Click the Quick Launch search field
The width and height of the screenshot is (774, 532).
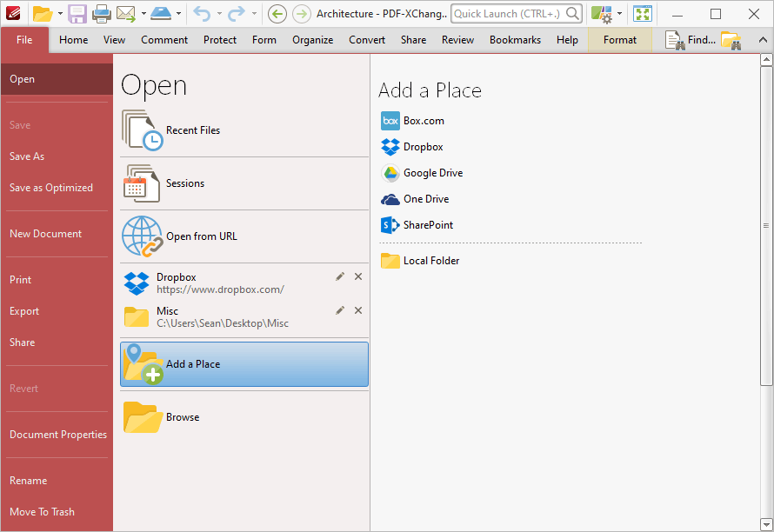click(517, 14)
